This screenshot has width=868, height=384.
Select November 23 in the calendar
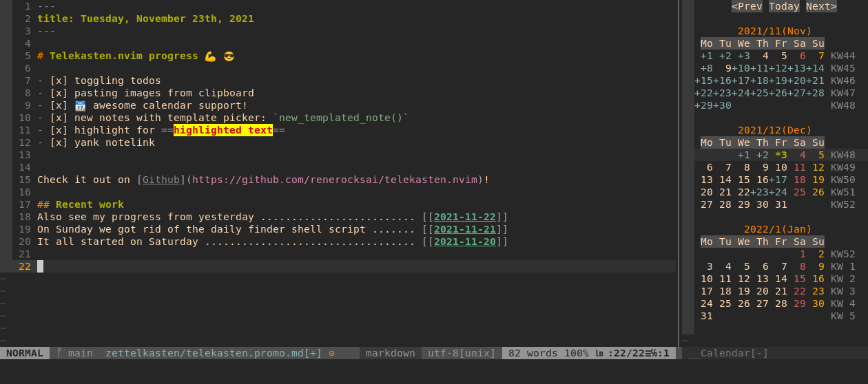click(725, 93)
